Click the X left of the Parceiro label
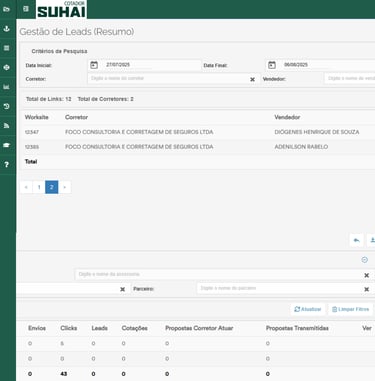Screen dimensions: 375x381 122,289
